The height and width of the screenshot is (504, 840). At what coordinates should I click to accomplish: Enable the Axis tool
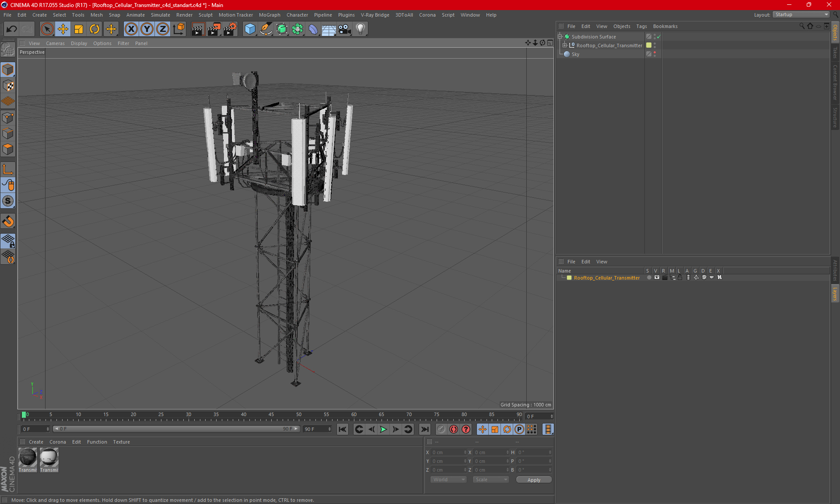tap(8, 169)
